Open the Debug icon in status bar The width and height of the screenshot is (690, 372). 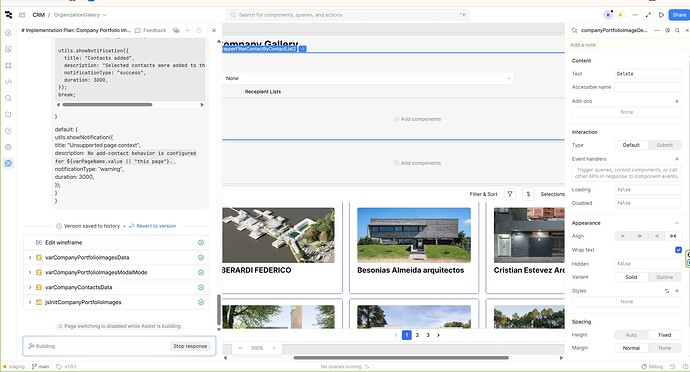click(x=652, y=366)
